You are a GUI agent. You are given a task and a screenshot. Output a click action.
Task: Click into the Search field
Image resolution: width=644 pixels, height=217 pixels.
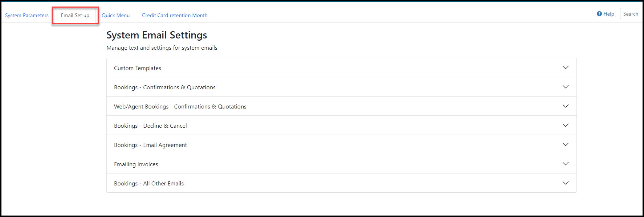tap(632, 14)
